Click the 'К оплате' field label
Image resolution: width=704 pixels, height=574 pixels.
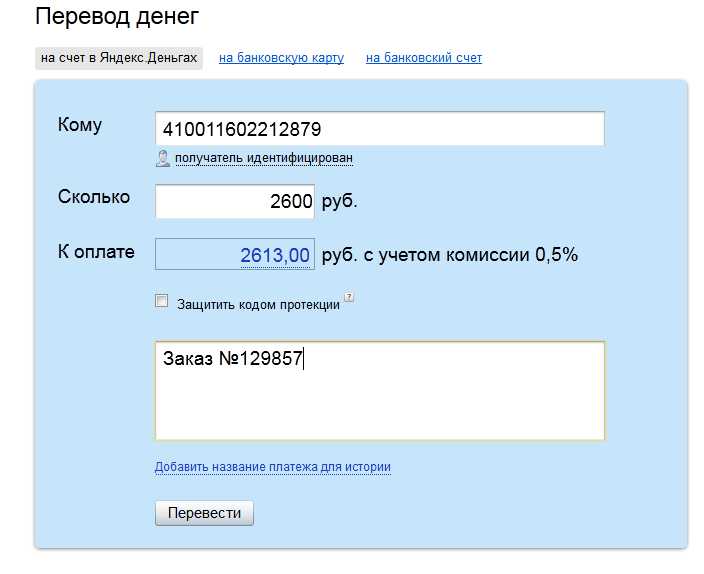(96, 252)
